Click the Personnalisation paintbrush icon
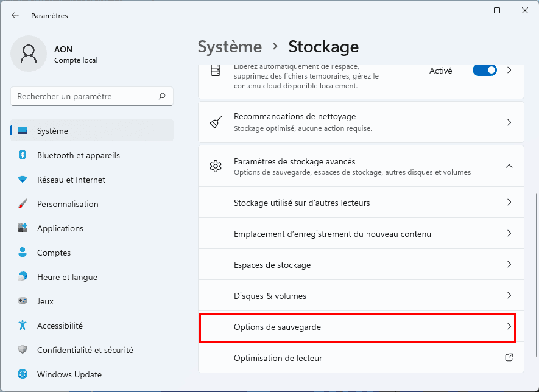539x392 pixels. point(23,204)
